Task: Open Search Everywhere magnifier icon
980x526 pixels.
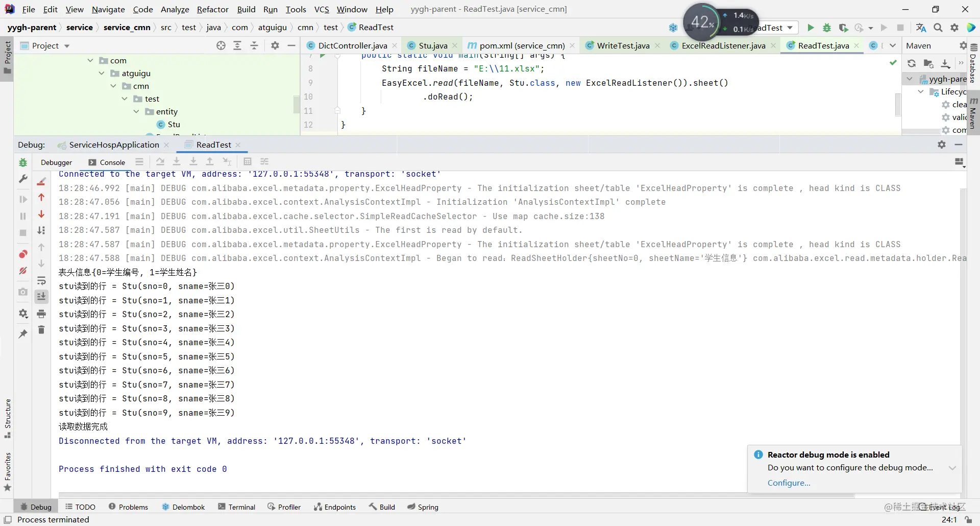Action: (x=938, y=28)
